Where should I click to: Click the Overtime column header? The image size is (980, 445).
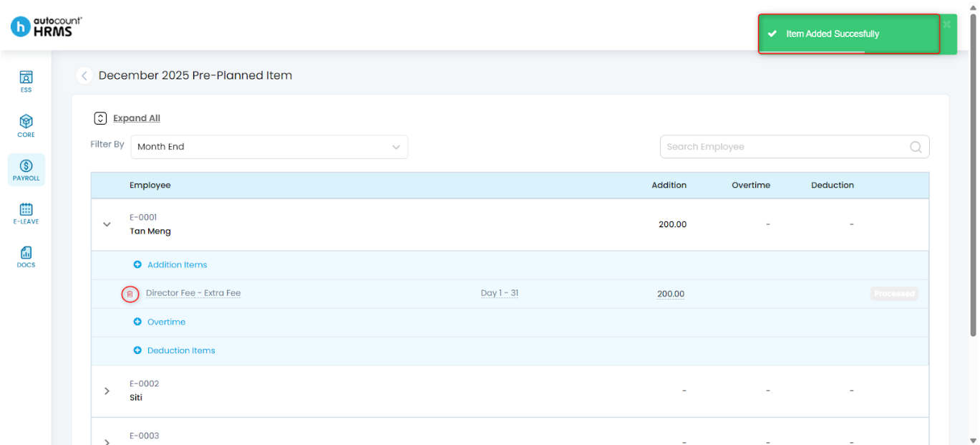751,185
